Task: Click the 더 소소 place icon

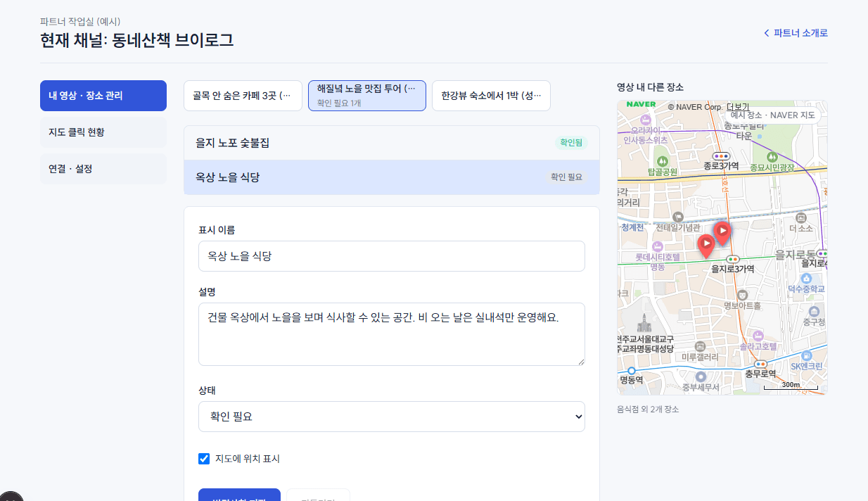Action: click(x=800, y=218)
